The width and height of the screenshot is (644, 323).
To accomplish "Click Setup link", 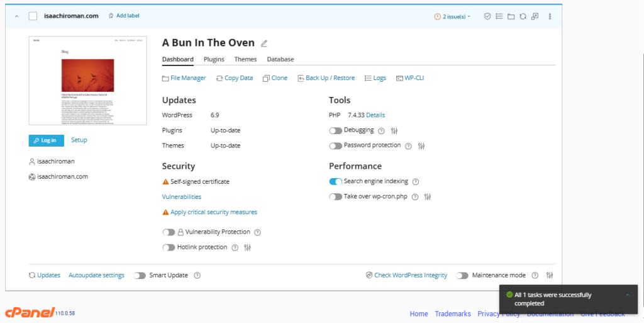I will (x=79, y=140).
